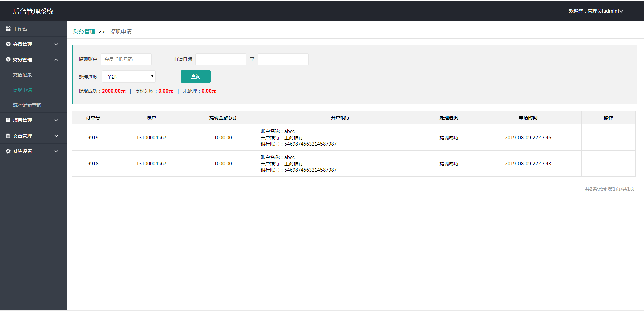
Task: Click order number 9918
Action: click(93, 164)
